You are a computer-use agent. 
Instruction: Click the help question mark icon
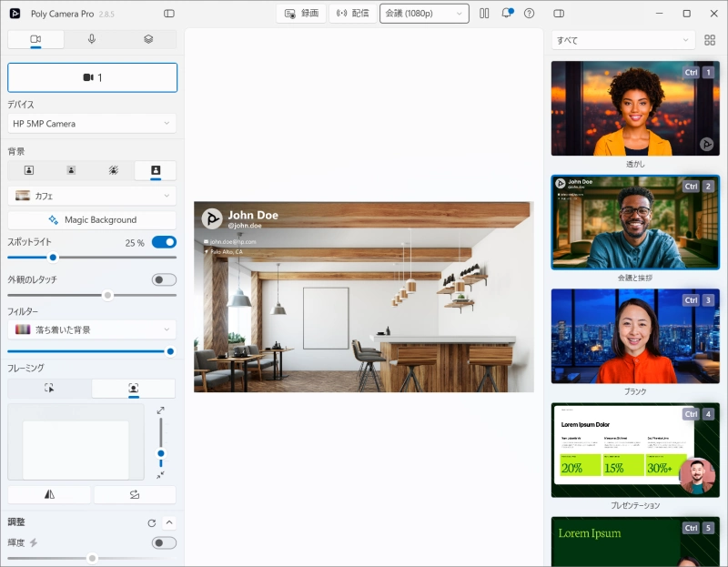click(530, 14)
